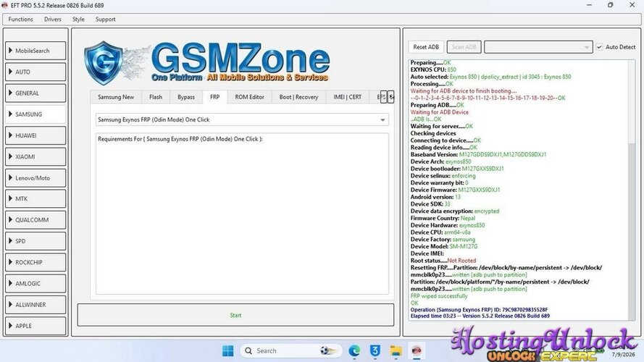Click the taskbar date 7/9/2026
The width and height of the screenshot is (644, 362).
[x=623, y=354]
